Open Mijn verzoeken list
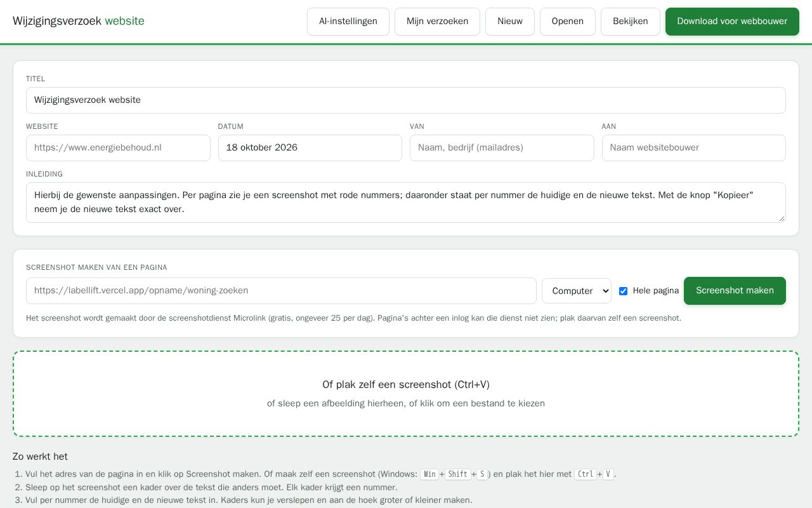Viewport: 812px width, 508px height. coord(437,22)
